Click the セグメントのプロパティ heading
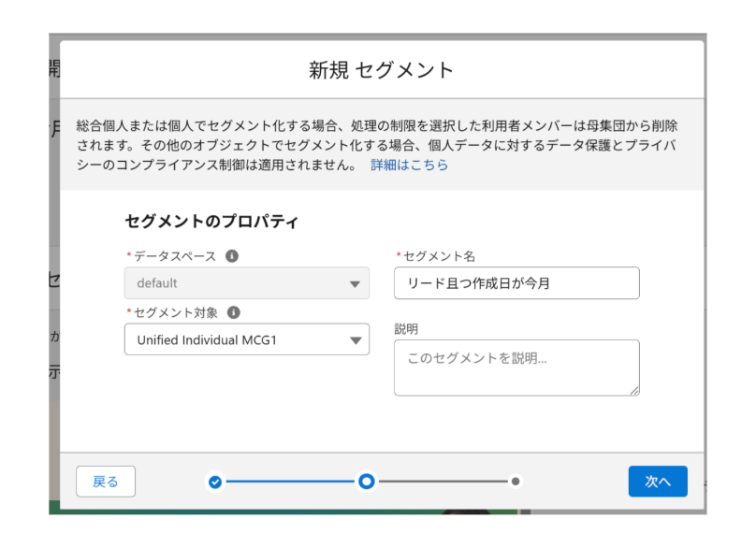The width and height of the screenshot is (756, 533). pos(211,222)
